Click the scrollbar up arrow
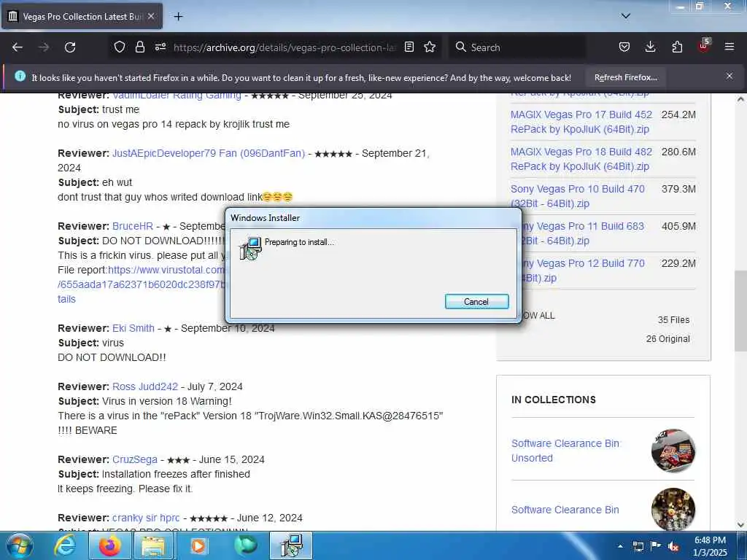The width and height of the screenshot is (747, 560). [x=740, y=99]
